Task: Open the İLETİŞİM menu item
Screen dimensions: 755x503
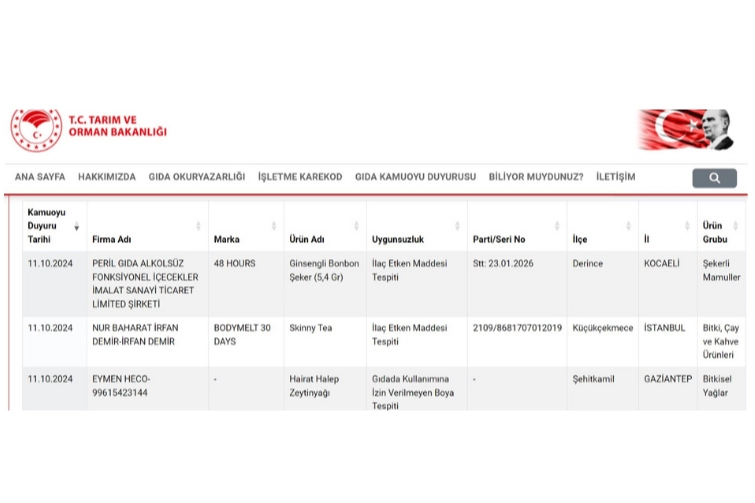Action: click(x=616, y=177)
